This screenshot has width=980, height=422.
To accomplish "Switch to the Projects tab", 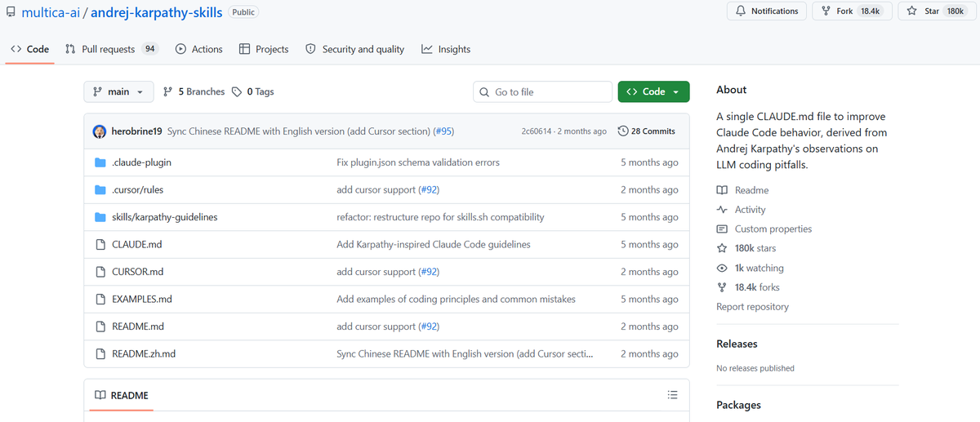I will (x=264, y=49).
